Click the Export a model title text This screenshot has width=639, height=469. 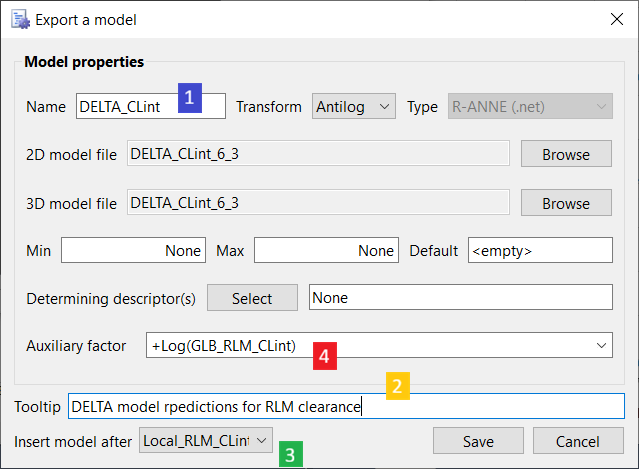86,20
